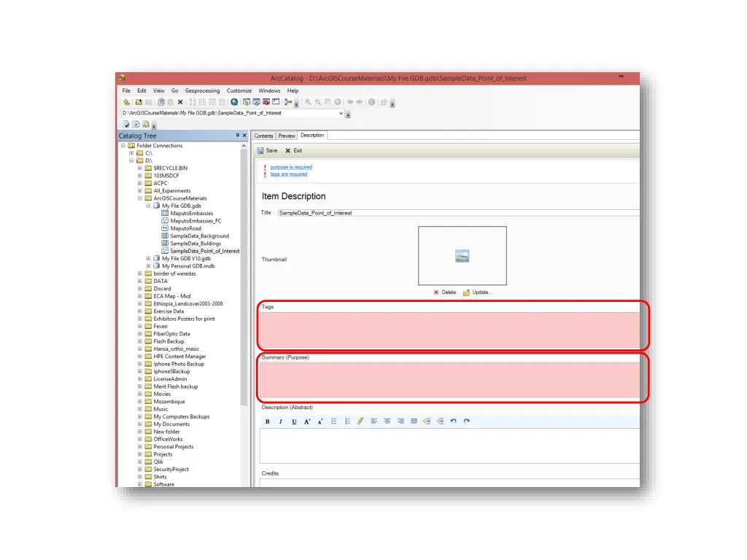The height and width of the screenshot is (560, 747).
Task: Insert a bulleted list in Description
Action: tap(334, 421)
